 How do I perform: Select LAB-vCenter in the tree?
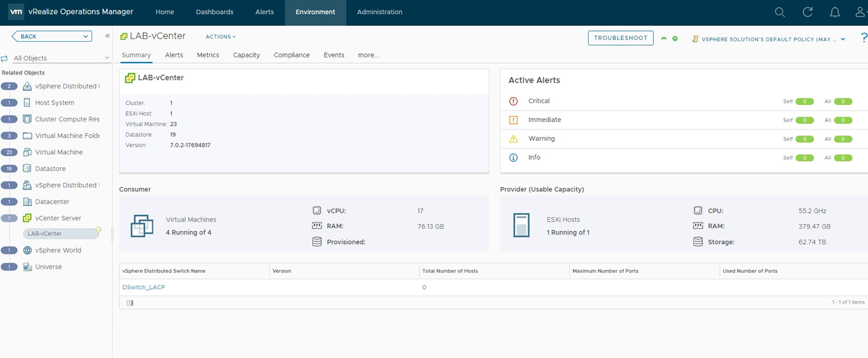pos(60,234)
